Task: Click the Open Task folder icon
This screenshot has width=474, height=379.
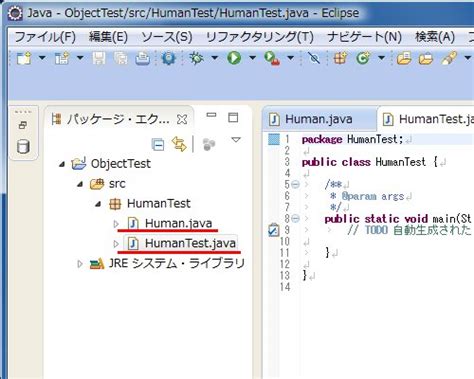Action: pyautogui.click(x=426, y=58)
